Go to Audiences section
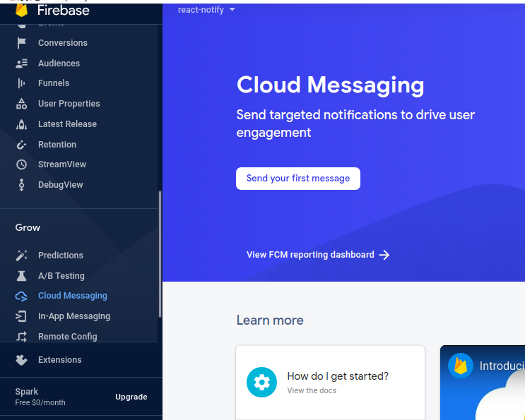The image size is (525, 420). (x=59, y=64)
